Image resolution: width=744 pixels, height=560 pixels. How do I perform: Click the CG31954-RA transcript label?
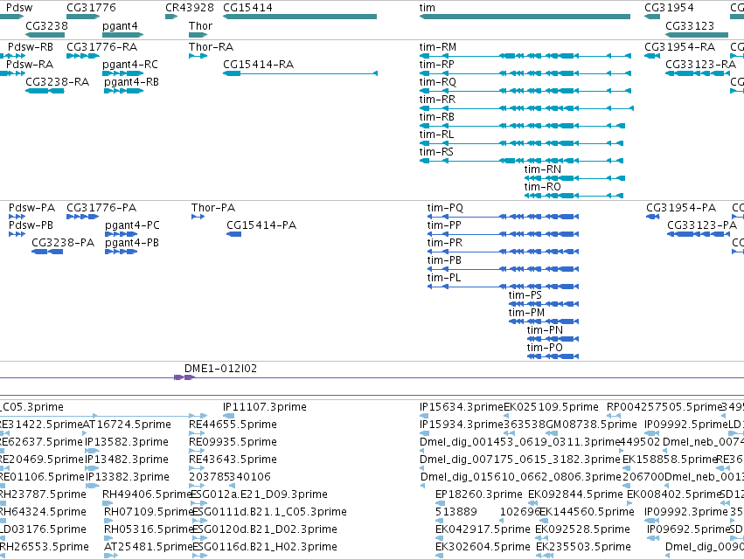click(679, 47)
